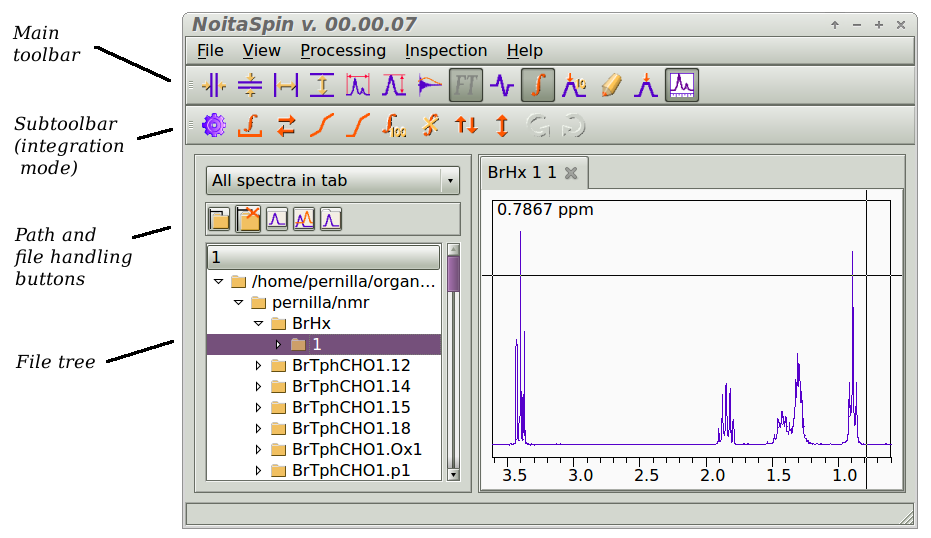
Task: Click the FID apodization window icon
Action: (430, 86)
